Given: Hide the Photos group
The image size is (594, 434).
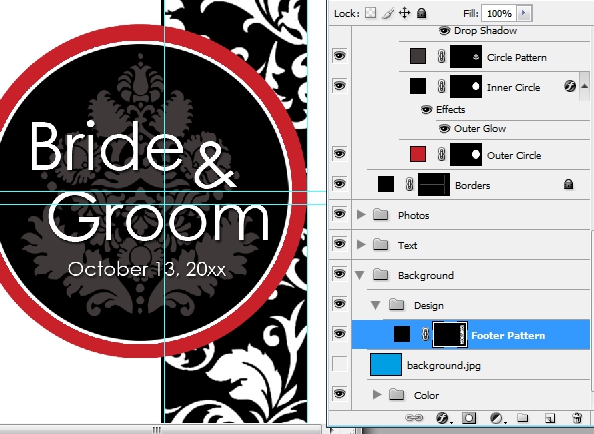Looking at the screenshot, I should coord(339,214).
